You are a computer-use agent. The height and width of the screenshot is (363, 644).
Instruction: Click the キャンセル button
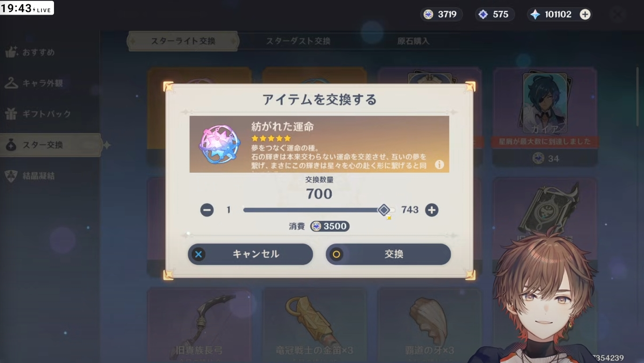[x=250, y=254]
